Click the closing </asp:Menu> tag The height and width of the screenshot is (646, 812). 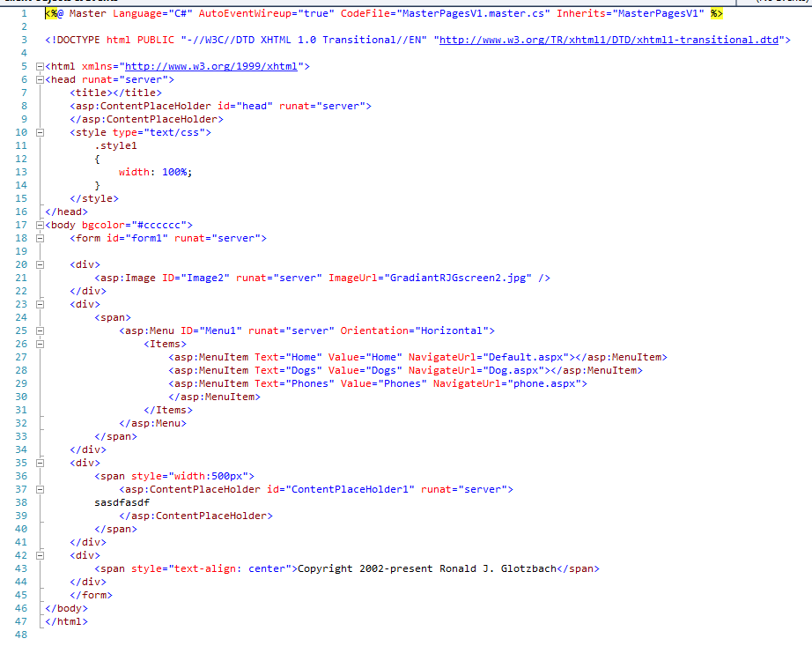152,423
